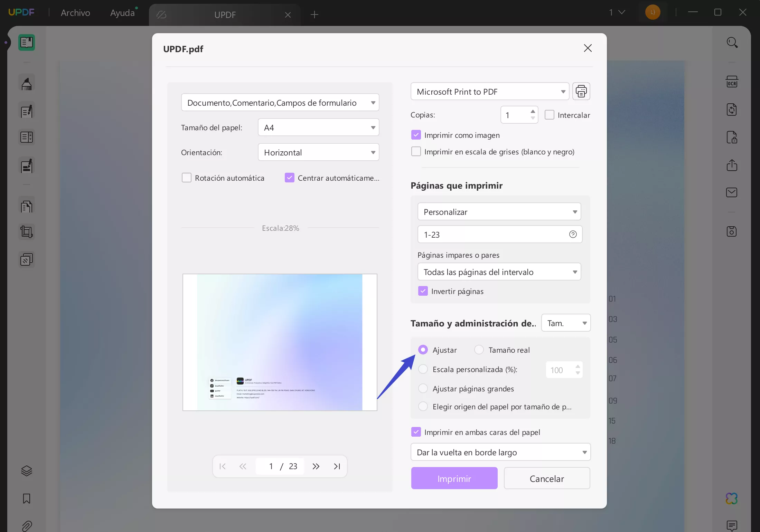The image size is (760, 532).
Task: Go to next page in print preview
Action: (316, 466)
